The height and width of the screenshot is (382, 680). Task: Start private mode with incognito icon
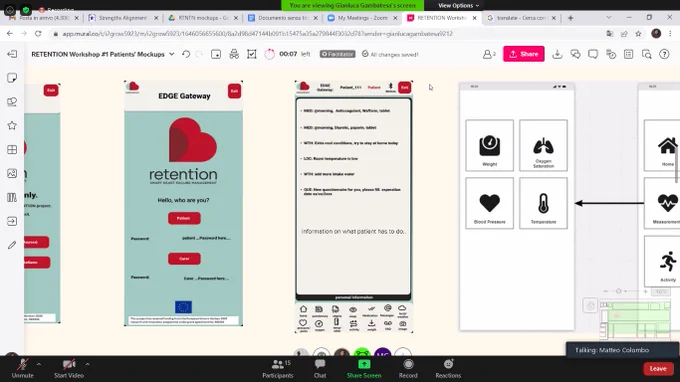(x=234, y=54)
